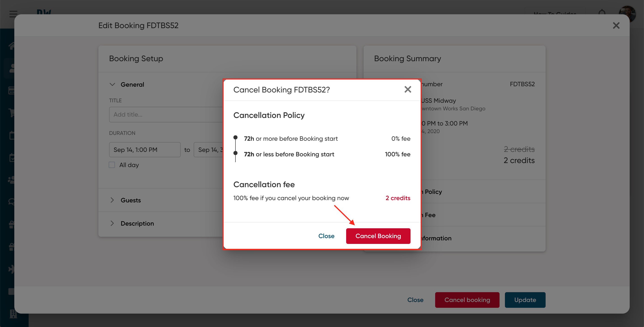This screenshot has width=644, height=327.
Task: Open the calendar check sidebar icon
Action: tap(12, 158)
